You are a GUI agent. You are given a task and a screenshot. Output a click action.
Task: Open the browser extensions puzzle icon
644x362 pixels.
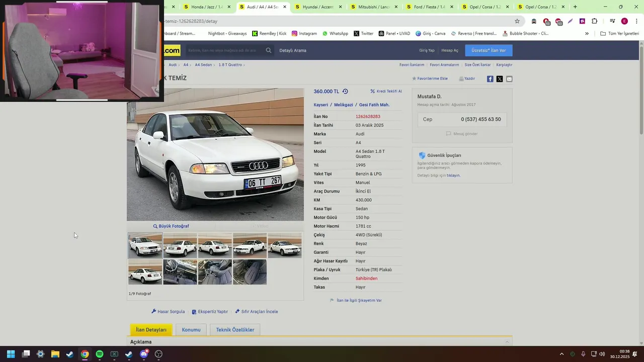click(594, 21)
